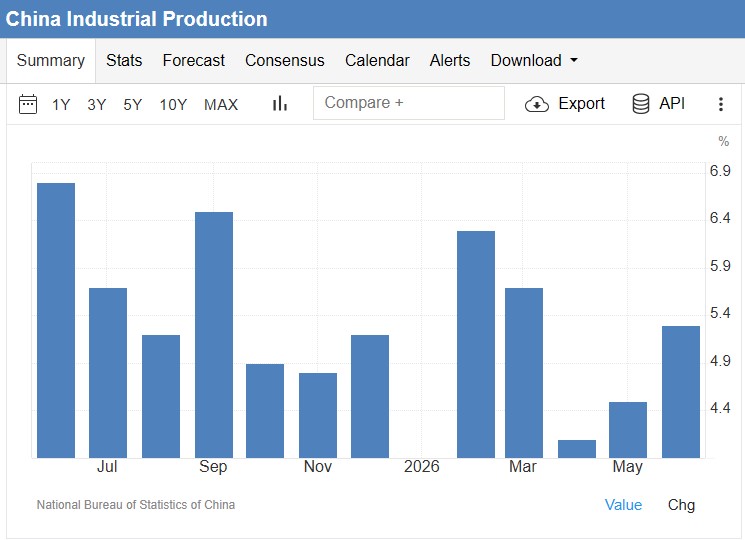The image size is (745, 540).
Task: Open the calendar date range icon
Action: 28,104
